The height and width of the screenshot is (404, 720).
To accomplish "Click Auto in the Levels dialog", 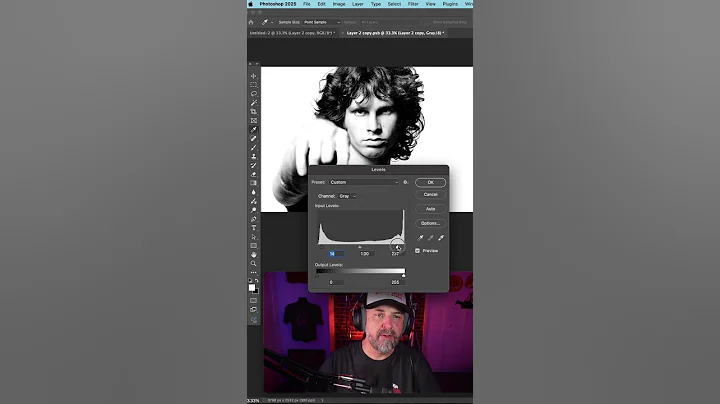I will coord(430,209).
